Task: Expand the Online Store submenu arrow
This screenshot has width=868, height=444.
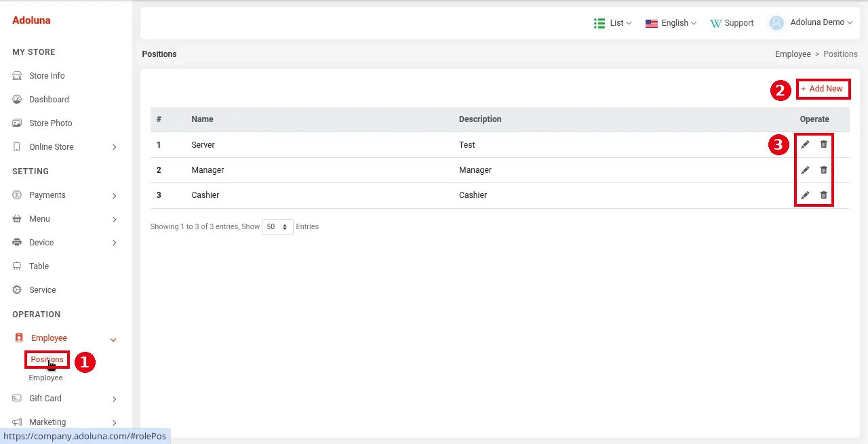Action: pyautogui.click(x=114, y=147)
